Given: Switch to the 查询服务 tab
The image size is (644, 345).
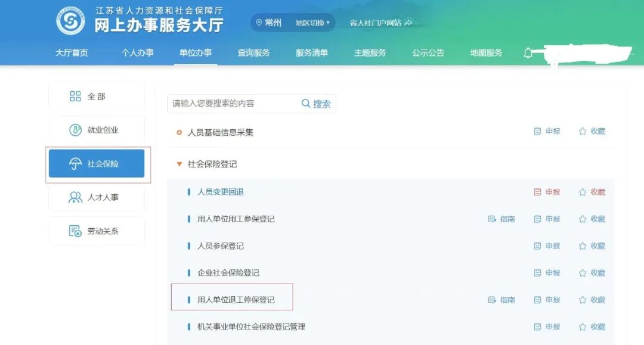Looking at the screenshot, I should click(253, 52).
